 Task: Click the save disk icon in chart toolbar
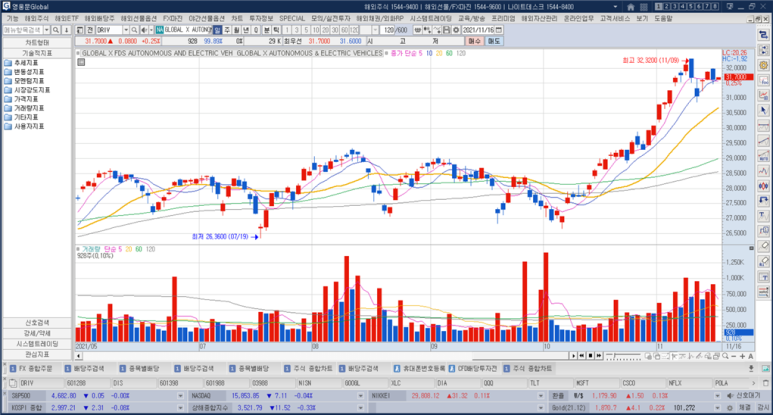coord(446,30)
